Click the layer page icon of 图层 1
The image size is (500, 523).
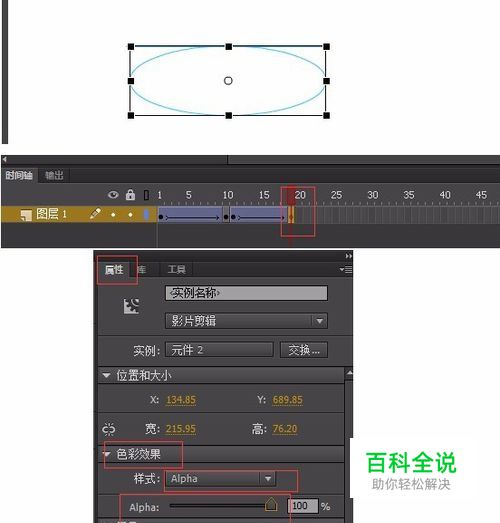(26, 215)
